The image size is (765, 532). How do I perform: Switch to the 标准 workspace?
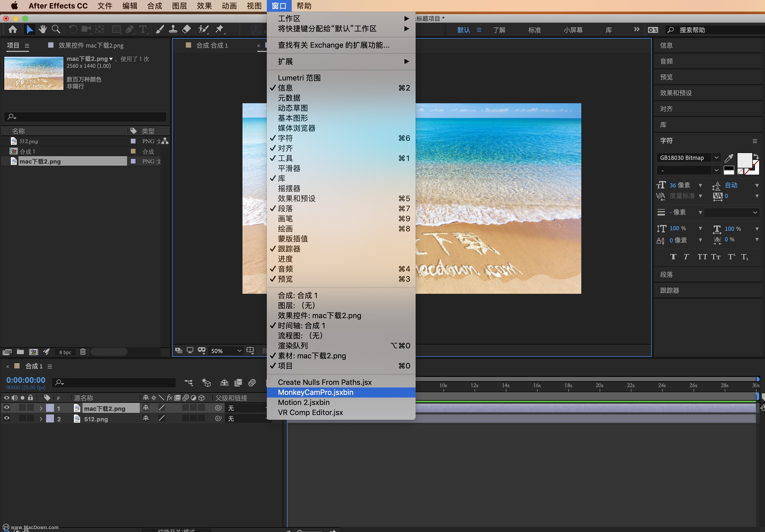(534, 30)
